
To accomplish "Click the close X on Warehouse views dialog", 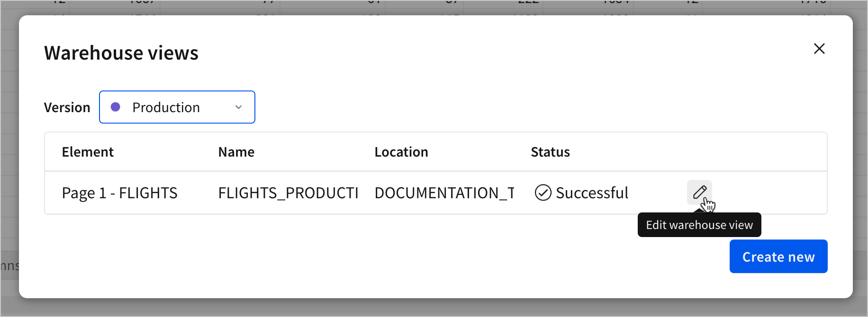I will click(x=819, y=49).
